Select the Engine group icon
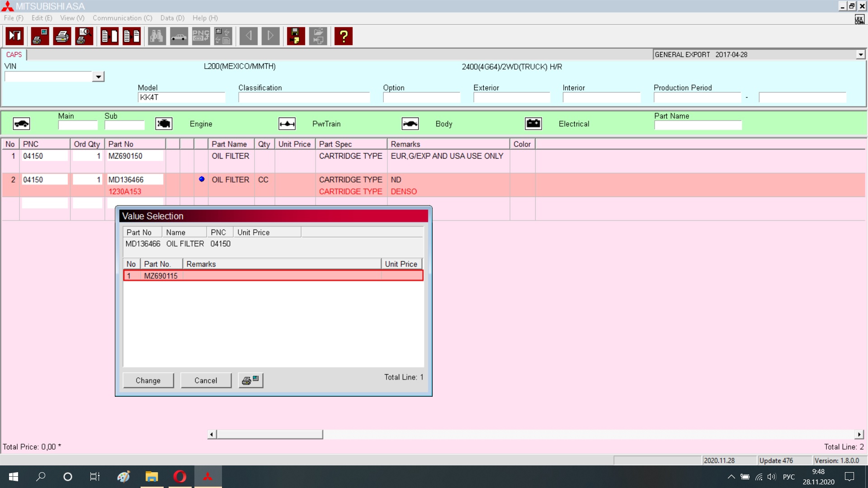The width and height of the screenshot is (868, 488). 164,124
